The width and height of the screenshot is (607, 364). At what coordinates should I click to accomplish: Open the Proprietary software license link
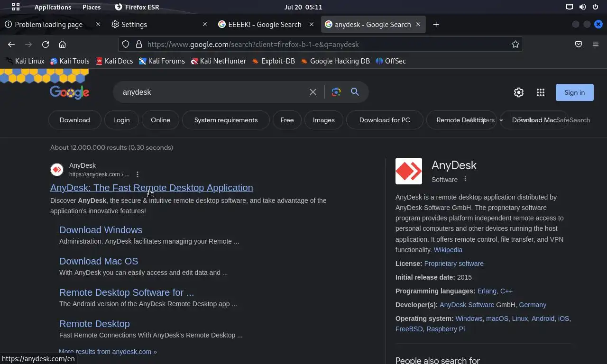[x=454, y=264]
